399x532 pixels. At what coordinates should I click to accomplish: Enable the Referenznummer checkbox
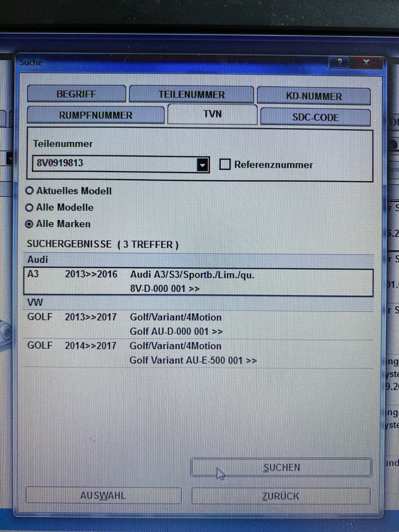pos(225,164)
